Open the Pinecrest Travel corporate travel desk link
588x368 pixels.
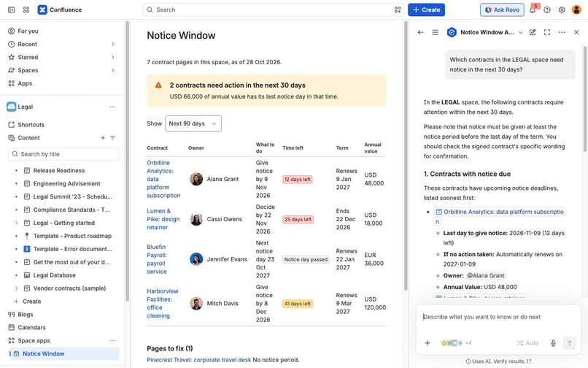[198, 360]
